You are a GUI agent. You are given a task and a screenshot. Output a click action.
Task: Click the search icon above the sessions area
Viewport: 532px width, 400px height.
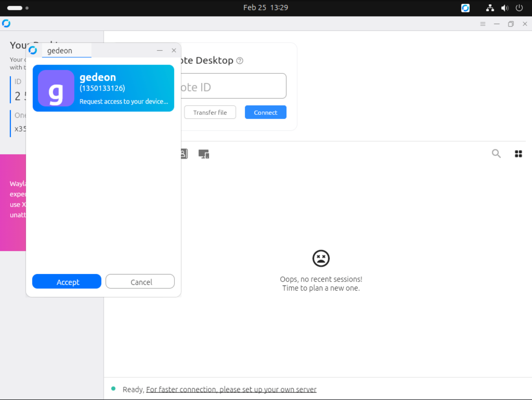[x=496, y=154]
